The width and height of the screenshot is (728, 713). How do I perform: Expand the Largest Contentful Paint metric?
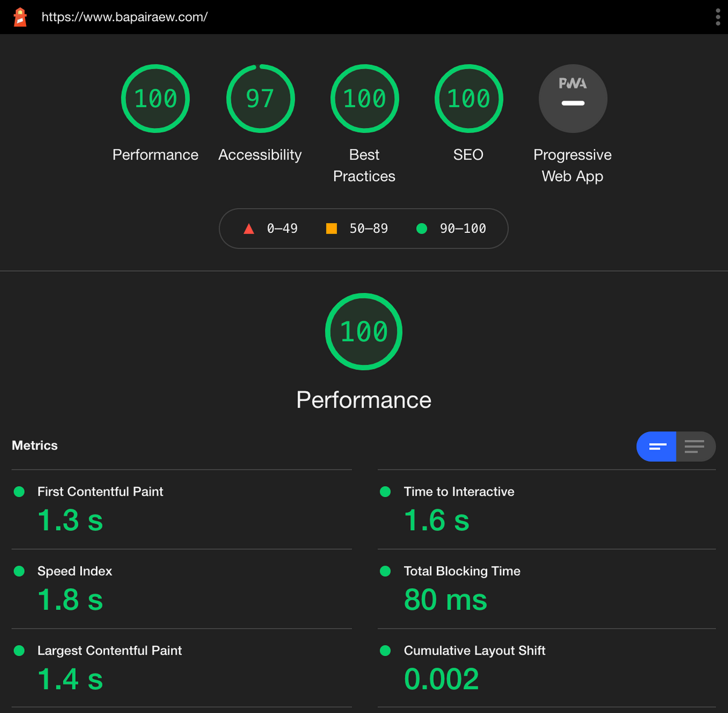109,650
